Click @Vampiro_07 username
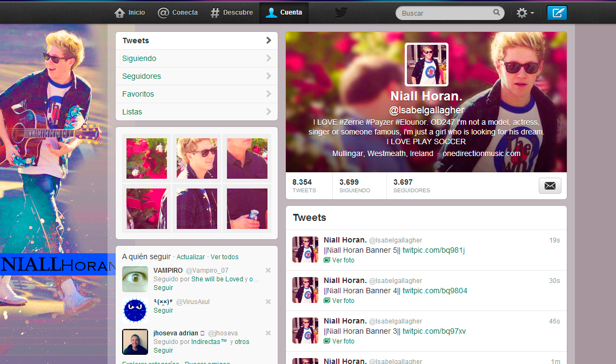Image resolution: width=616 pixels, height=364 pixels. [x=207, y=271]
